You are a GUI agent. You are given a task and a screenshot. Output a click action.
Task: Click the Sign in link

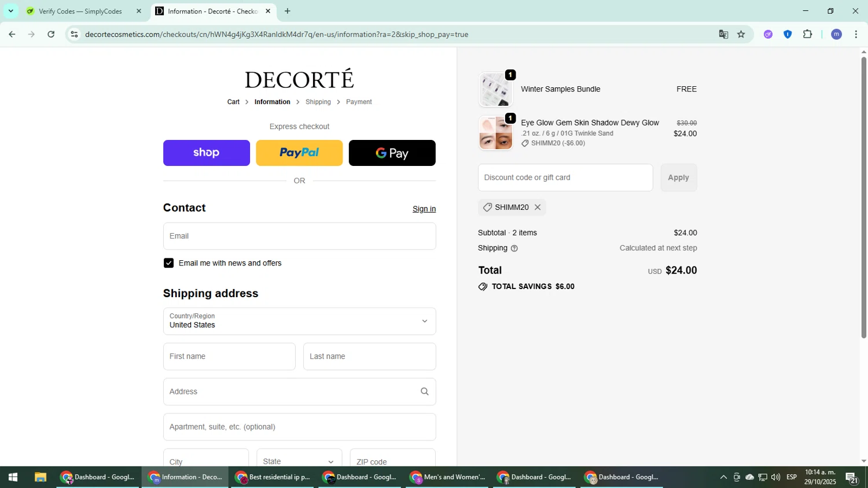(424, 209)
